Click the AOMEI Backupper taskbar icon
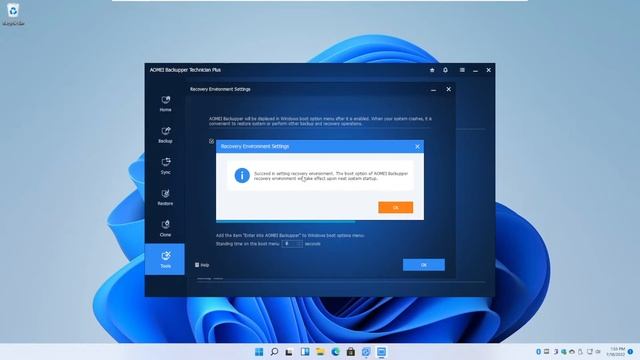 381,352
